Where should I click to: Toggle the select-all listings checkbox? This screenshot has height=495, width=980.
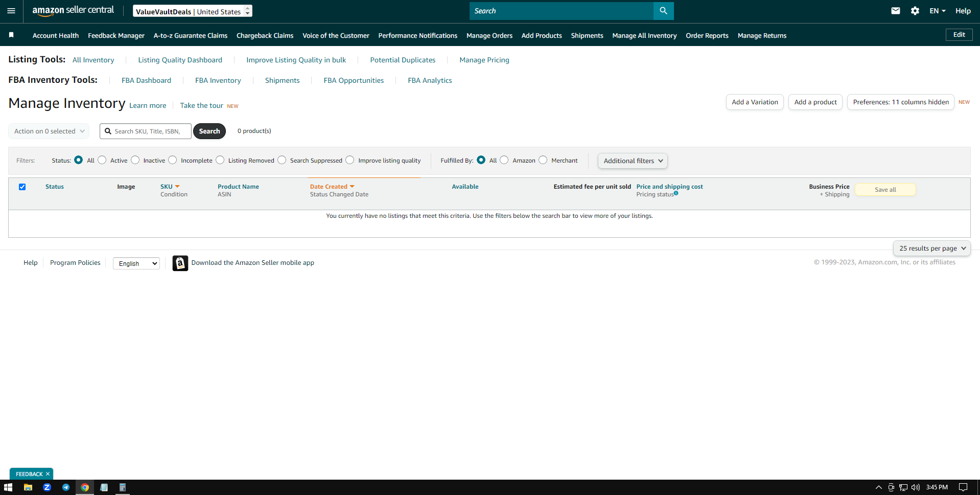point(22,187)
